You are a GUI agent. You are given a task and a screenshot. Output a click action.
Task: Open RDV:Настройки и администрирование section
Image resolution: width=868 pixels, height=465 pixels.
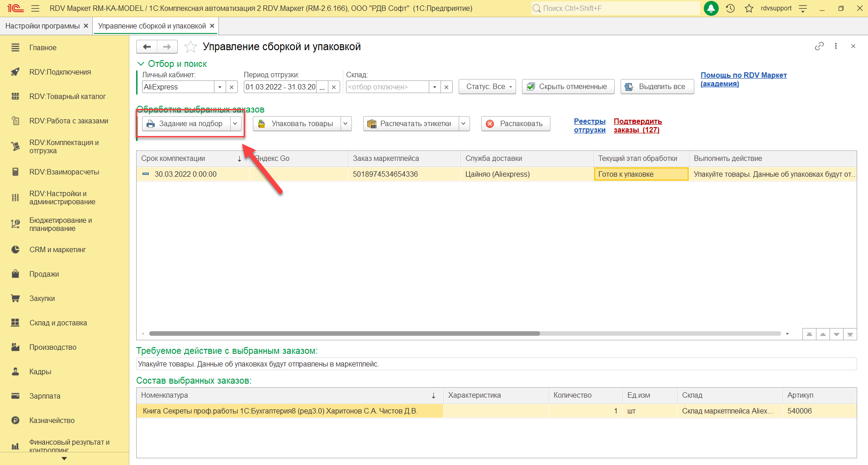(x=64, y=197)
